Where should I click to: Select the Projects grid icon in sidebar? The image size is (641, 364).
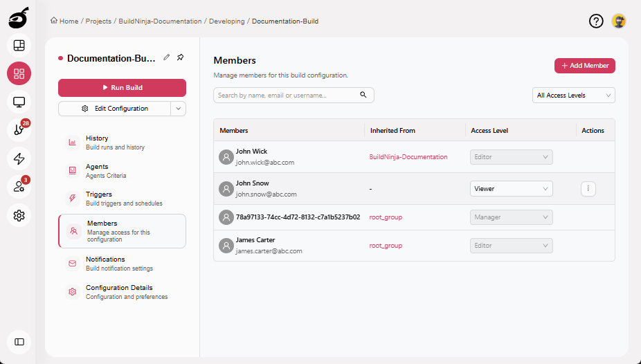[19, 73]
